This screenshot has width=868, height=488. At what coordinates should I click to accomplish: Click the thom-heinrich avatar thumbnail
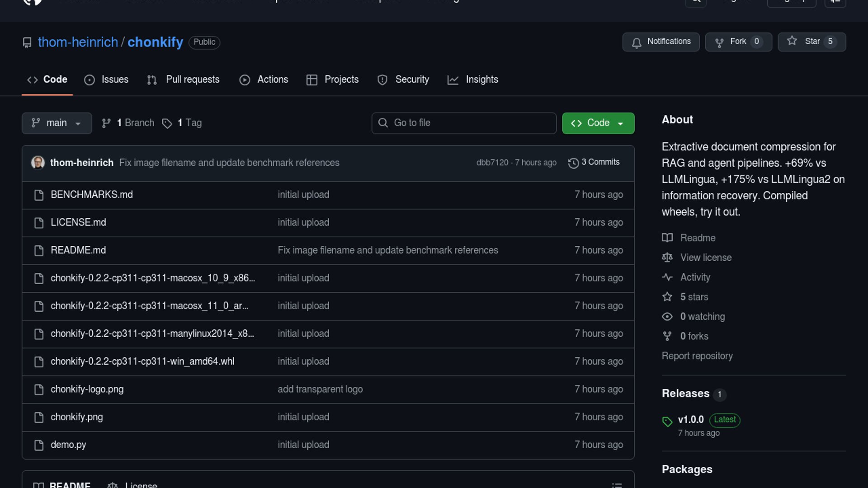pos(38,163)
